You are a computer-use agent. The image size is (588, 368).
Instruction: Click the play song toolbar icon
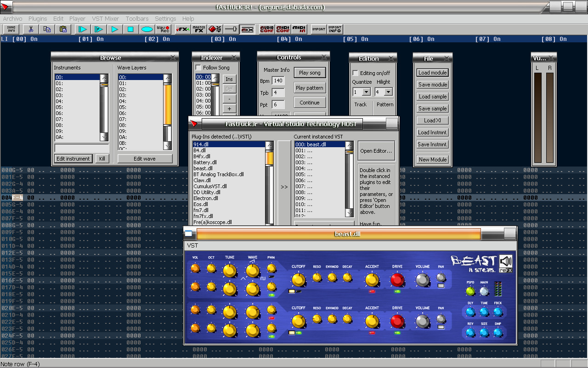(x=83, y=29)
